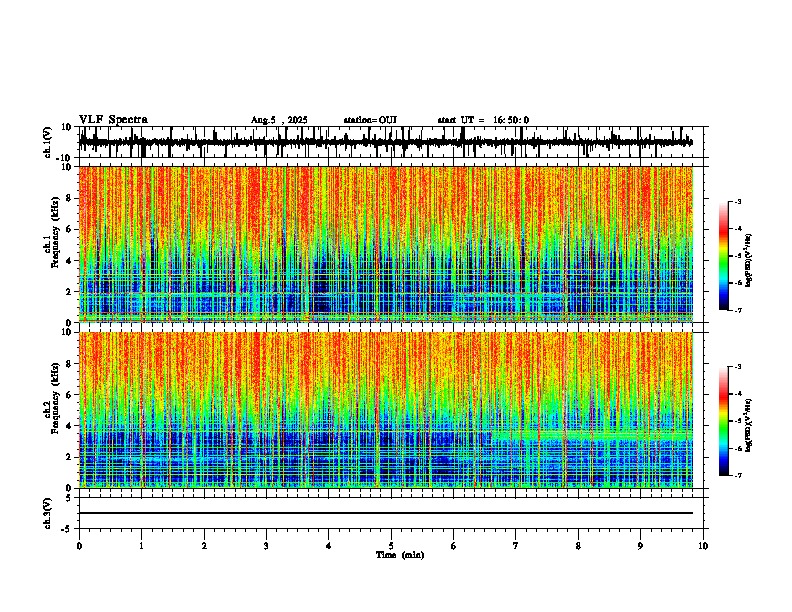Click the "station=OUI" header label

[370, 120]
